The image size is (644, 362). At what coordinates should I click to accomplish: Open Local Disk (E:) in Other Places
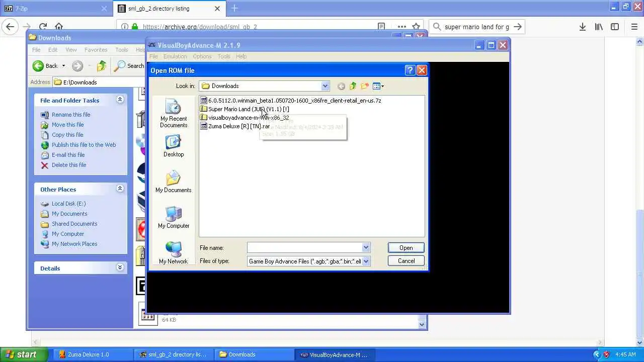point(68,204)
